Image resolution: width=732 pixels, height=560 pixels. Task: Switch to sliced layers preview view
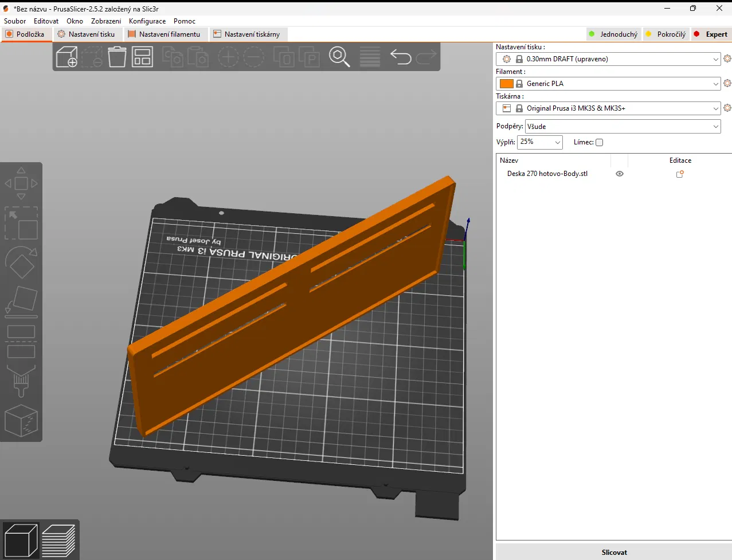tap(58, 540)
